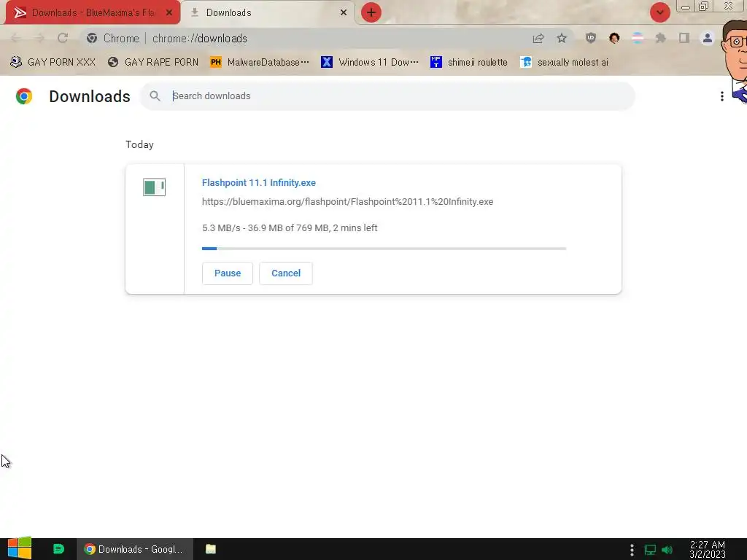Click the Flashpoint exe file icon

155,187
